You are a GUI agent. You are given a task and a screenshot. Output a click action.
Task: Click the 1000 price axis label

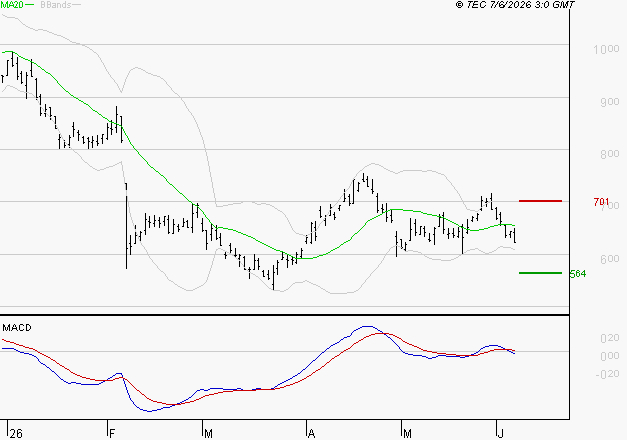pos(606,50)
